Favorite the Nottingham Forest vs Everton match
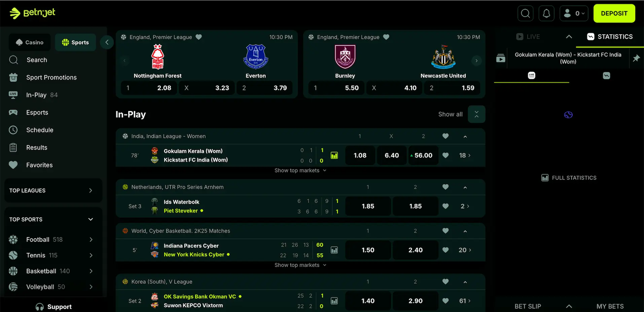The image size is (644, 312). click(199, 37)
